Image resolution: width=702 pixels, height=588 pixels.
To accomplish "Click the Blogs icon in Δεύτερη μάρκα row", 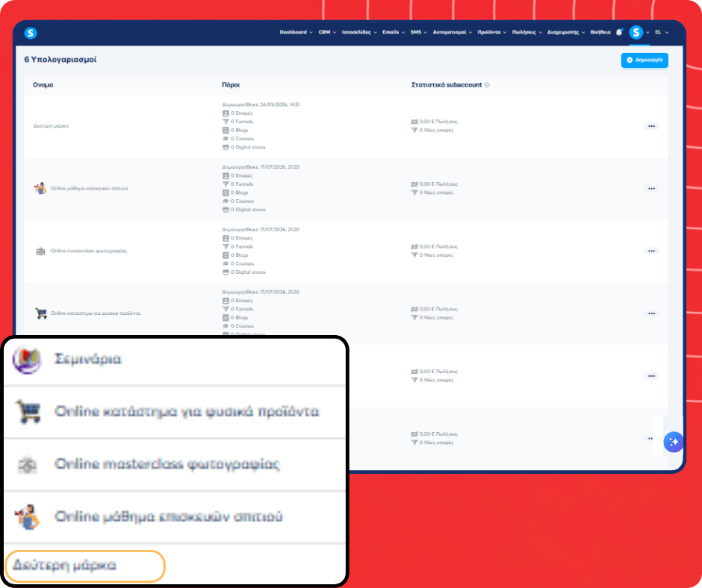I will pyautogui.click(x=226, y=131).
